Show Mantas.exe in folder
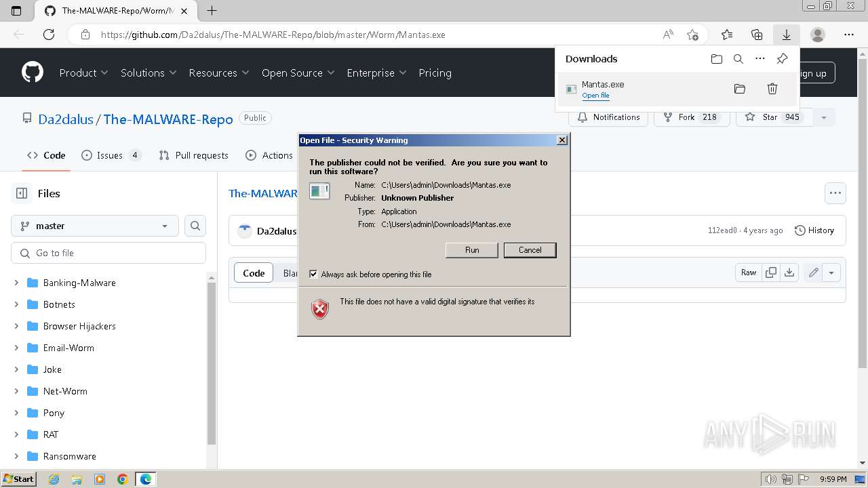 click(x=740, y=89)
